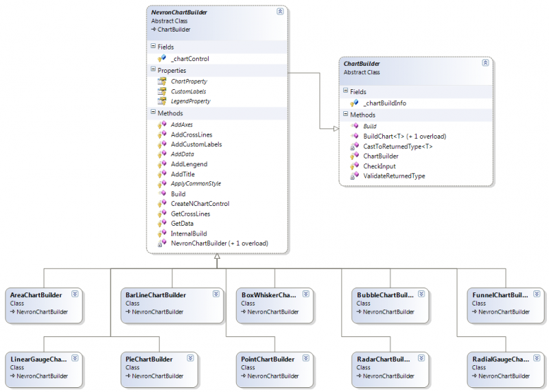Collapse the ChartBuilder Methods section
The width and height of the screenshot is (549, 392).
(x=345, y=115)
